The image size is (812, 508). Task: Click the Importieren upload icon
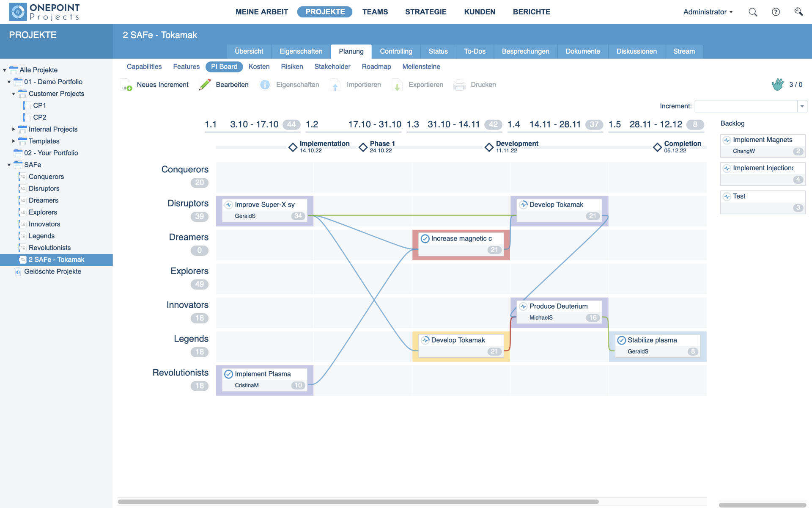[335, 85]
